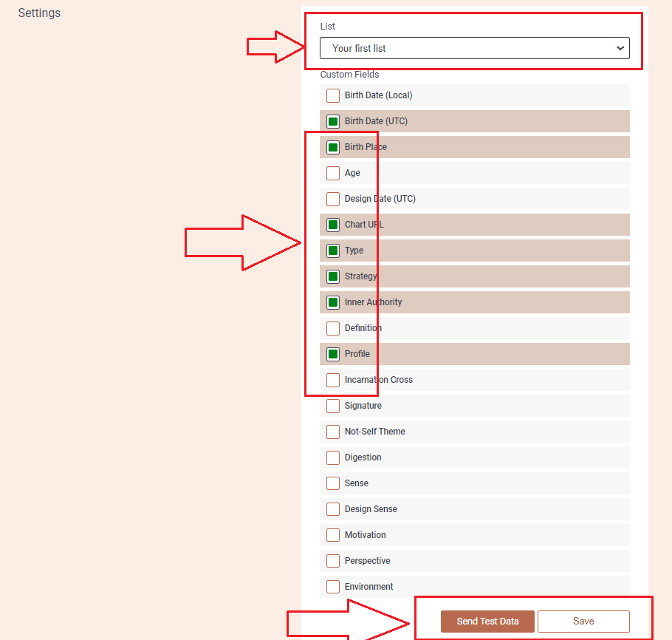The width and height of the screenshot is (672, 640).
Task: Check the Definition checkbox
Action: (333, 328)
